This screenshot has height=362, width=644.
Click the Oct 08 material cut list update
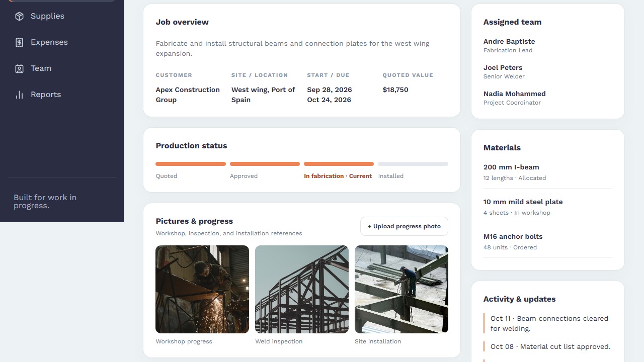(x=548, y=346)
